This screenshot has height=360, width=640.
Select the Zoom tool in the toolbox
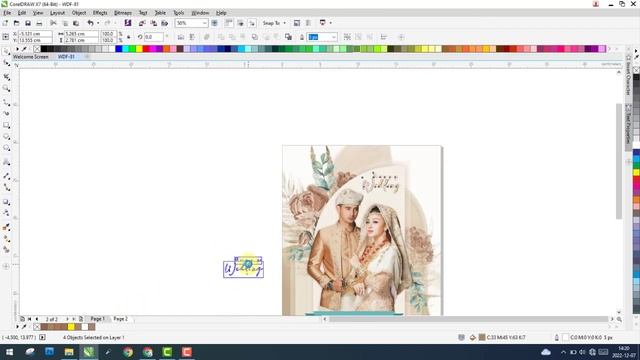pyautogui.click(x=6, y=88)
